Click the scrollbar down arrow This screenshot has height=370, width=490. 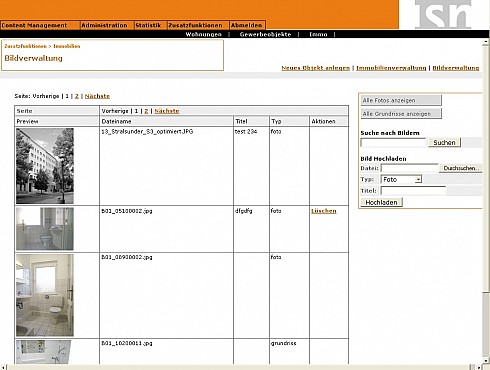[486, 360]
